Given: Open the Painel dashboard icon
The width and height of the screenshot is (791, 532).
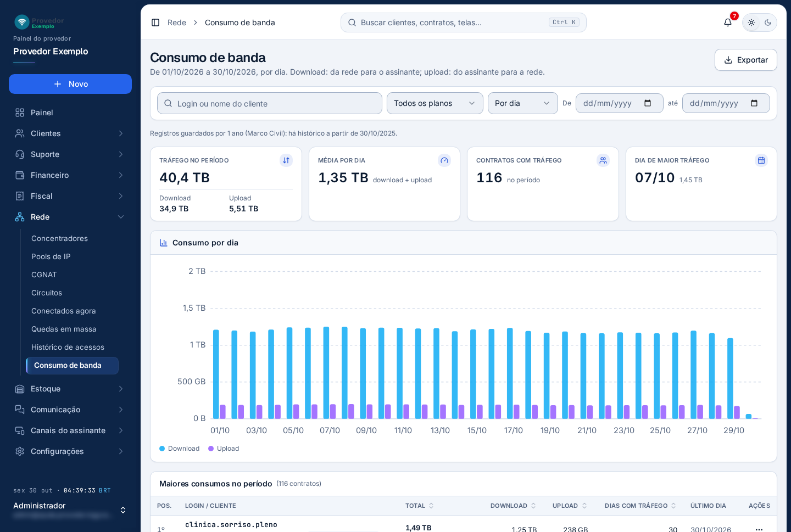Looking at the screenshot, I should [20, 113].
